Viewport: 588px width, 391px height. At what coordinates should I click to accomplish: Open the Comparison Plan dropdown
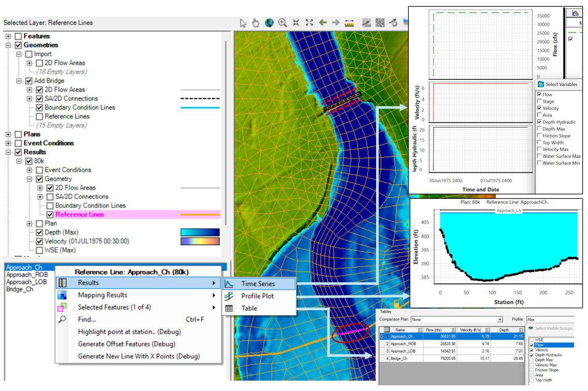[499, 320]
